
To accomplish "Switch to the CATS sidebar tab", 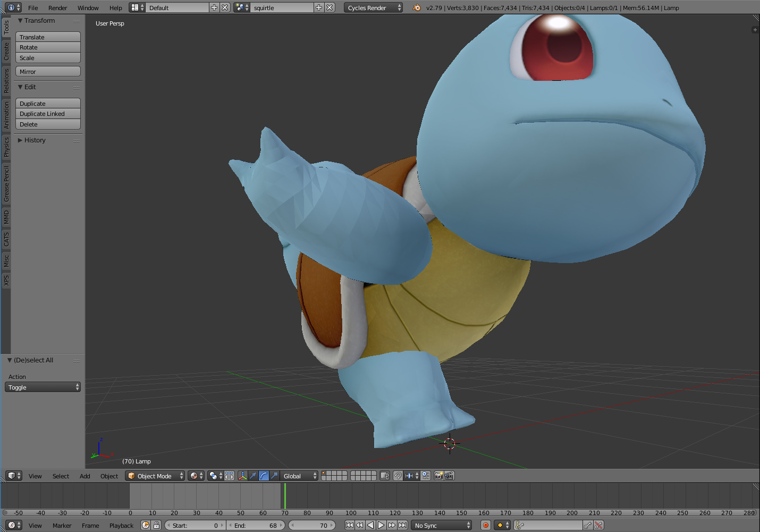I will (6, 240).
